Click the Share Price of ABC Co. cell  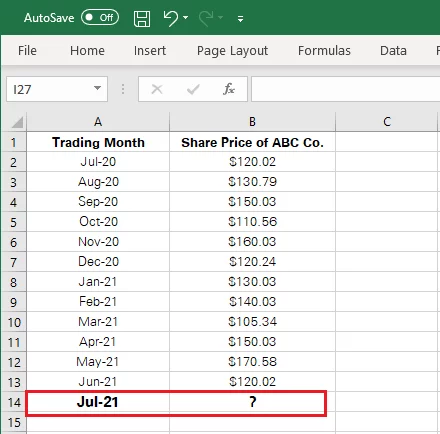pyautogui.click(x=252, y=142)
